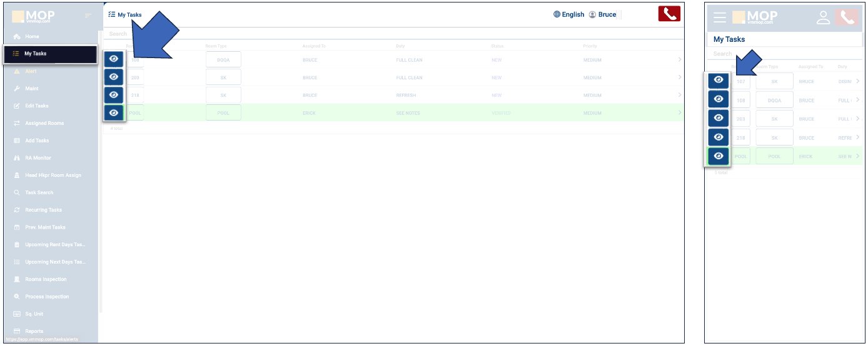Collapse the sidebar using the MOP header icon
The width and height of the screenshot is (868, 346).
point(88,16)
